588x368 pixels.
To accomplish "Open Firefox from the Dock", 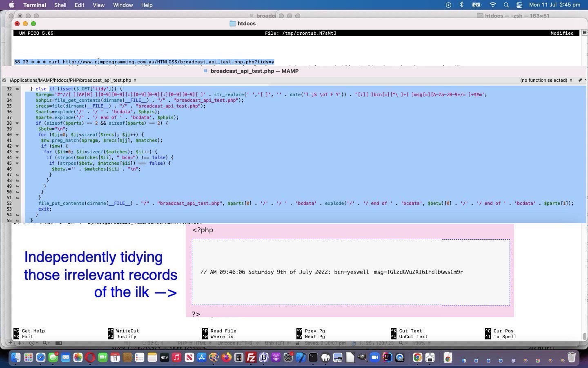I will pyautogui.click(x=226, y=357).
